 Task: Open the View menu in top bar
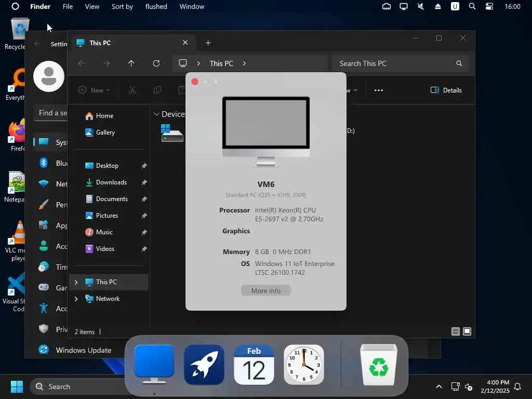[x=92, y=6]
